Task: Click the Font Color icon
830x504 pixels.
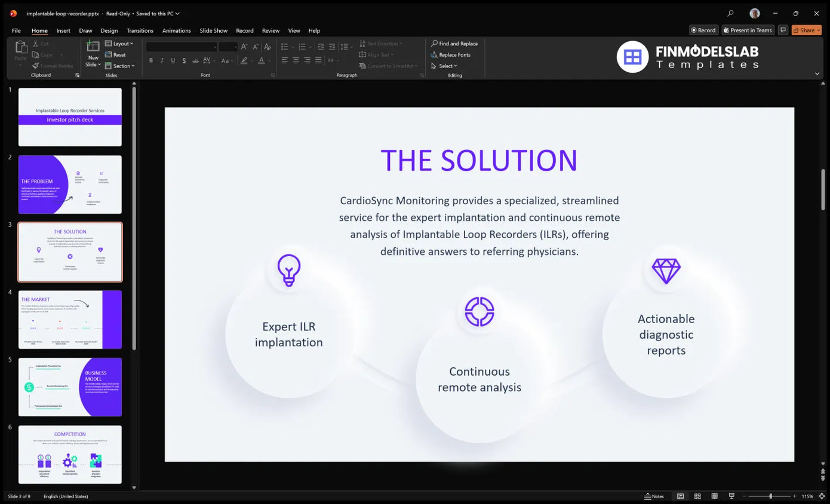Action: pos(261,60)
